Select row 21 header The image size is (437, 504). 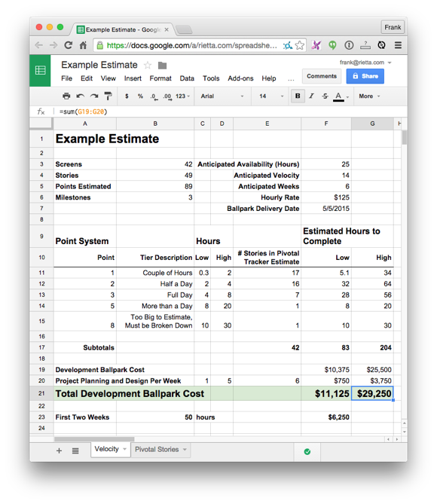(41, 393)
